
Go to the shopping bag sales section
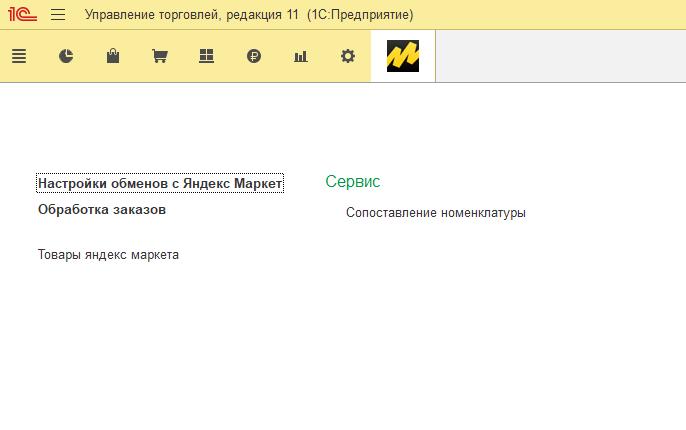tap(113, 56)
